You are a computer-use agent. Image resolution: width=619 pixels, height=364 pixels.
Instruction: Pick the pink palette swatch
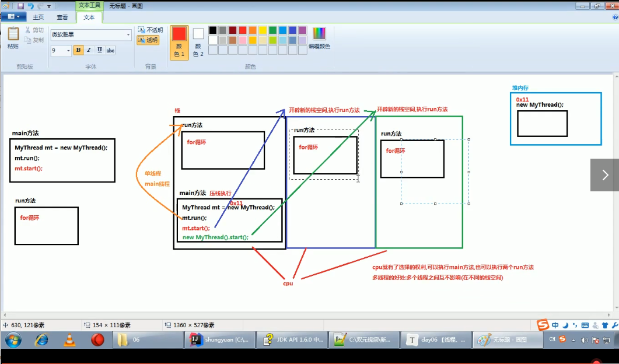click(243, 40)
